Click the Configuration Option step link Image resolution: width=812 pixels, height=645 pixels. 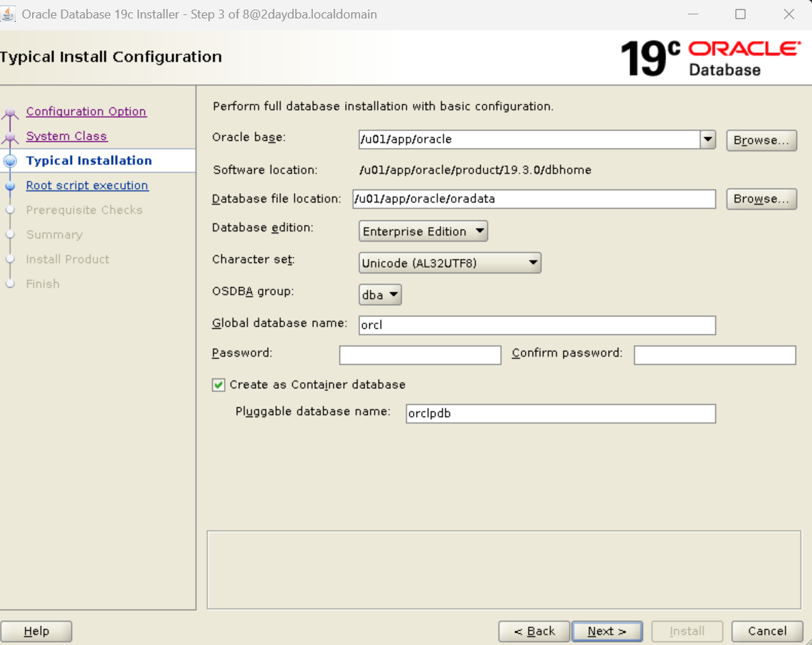pos(86,112)
